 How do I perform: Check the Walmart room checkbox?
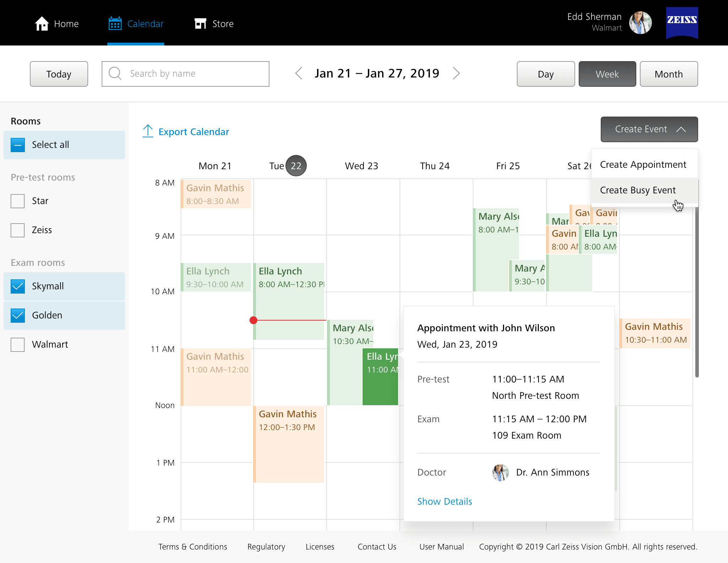17,344
